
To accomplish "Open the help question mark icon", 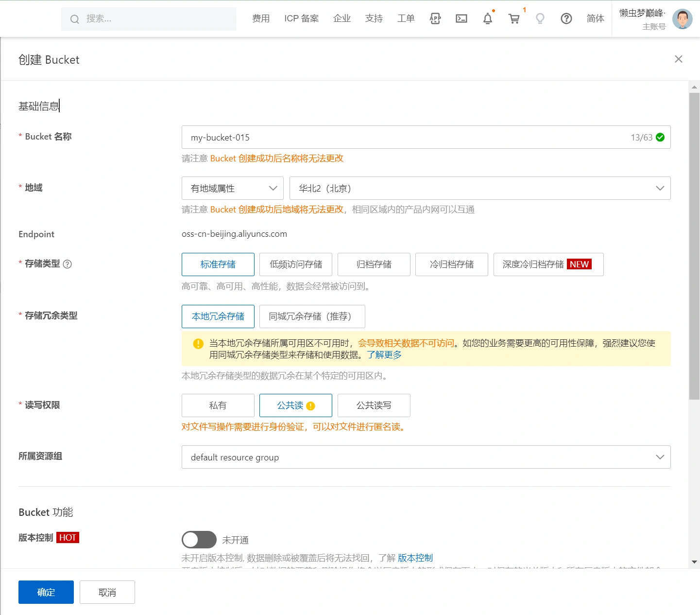I will tap(566, 18).
